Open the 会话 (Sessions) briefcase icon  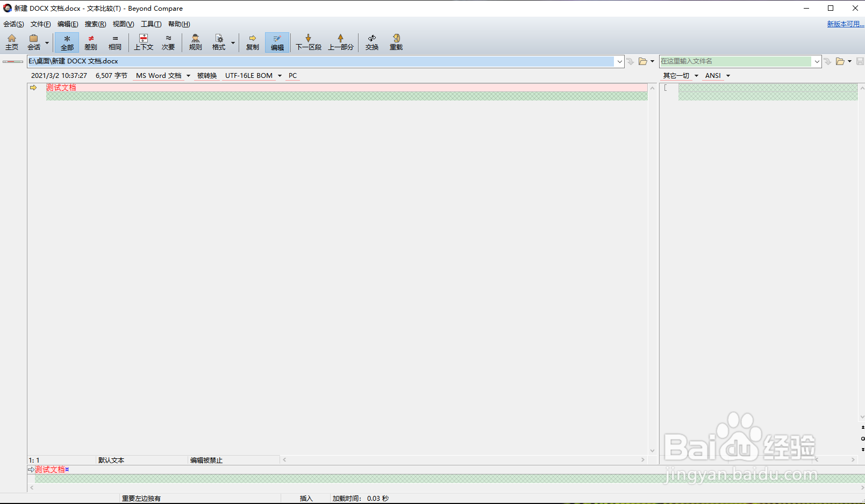tap(34, 42)
